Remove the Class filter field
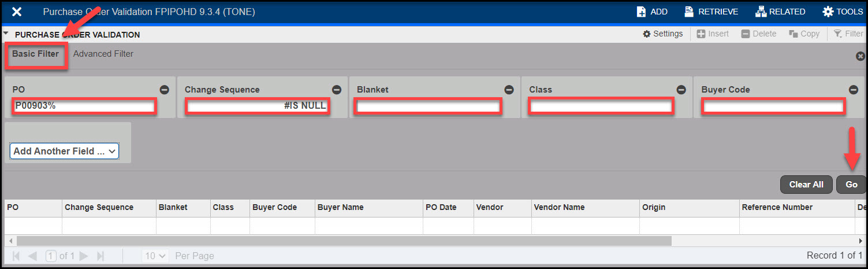The width and height of the screenshot is (868, 269). coord(681,90)
